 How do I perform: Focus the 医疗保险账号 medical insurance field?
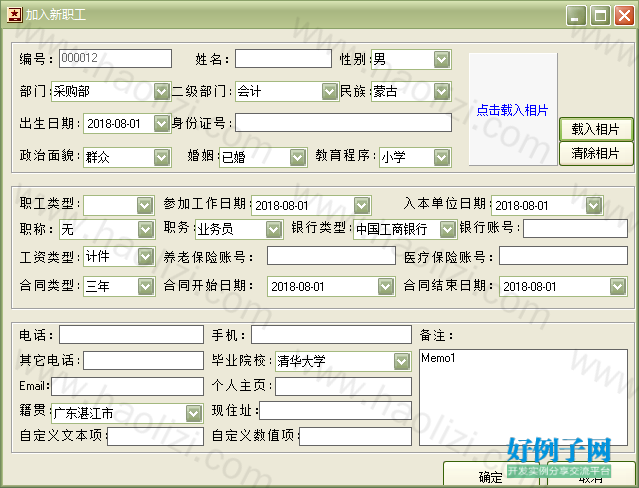coord(564,256)
